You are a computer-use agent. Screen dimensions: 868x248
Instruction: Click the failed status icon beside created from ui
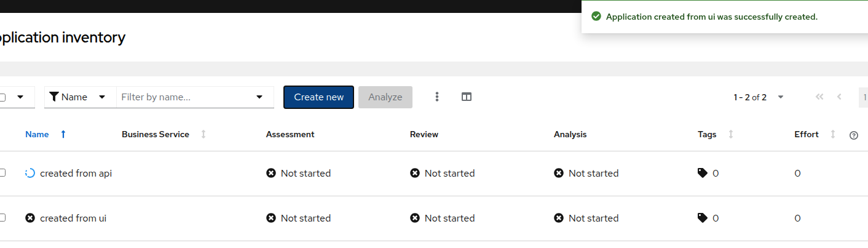coord(30,218)
